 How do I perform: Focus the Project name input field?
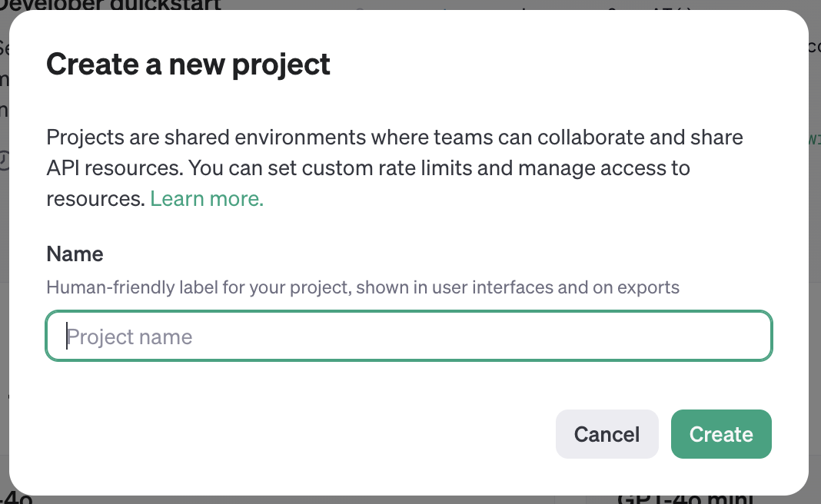click(x=409, y=337)
